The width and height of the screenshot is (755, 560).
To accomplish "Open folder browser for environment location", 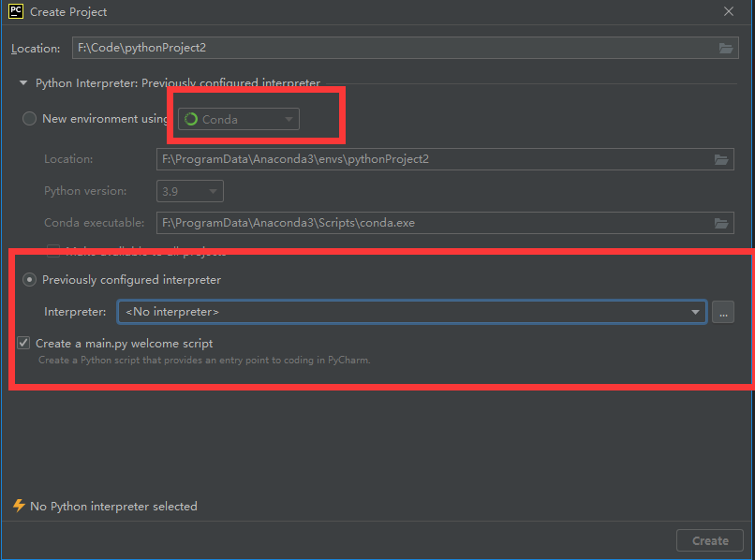I will click(721, 159).
